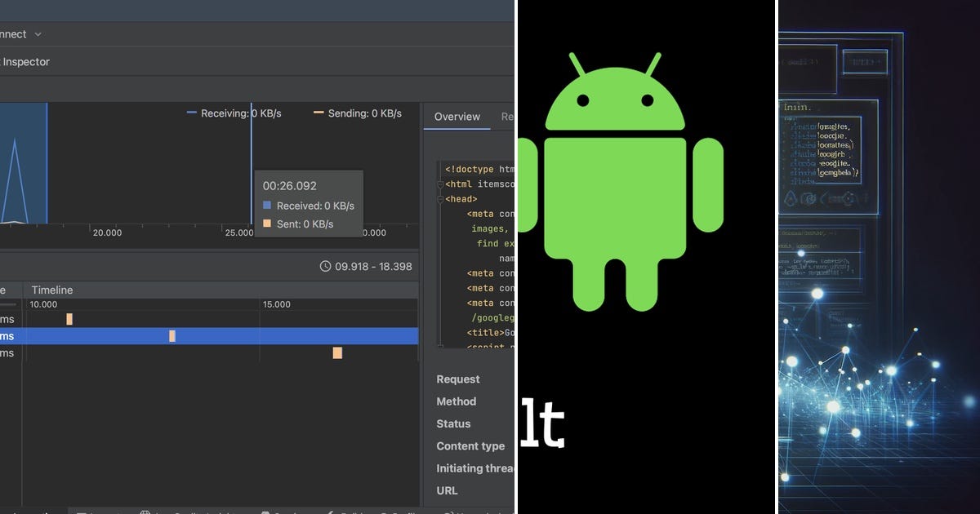
Task: Switch to the Response tab
Action: (509, 117)
